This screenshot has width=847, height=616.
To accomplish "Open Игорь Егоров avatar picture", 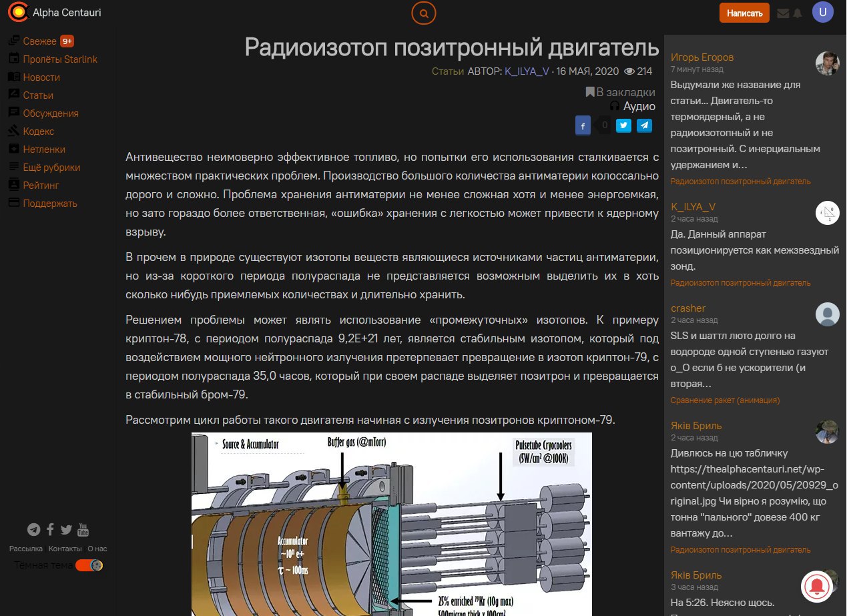I will 828,63.
